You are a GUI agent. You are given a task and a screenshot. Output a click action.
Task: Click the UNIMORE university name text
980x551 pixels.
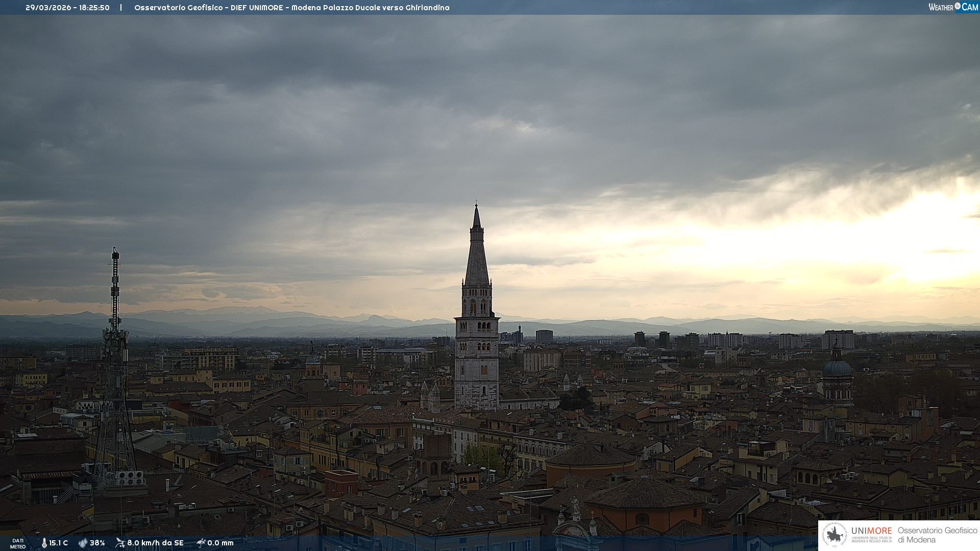pos(871,531)
